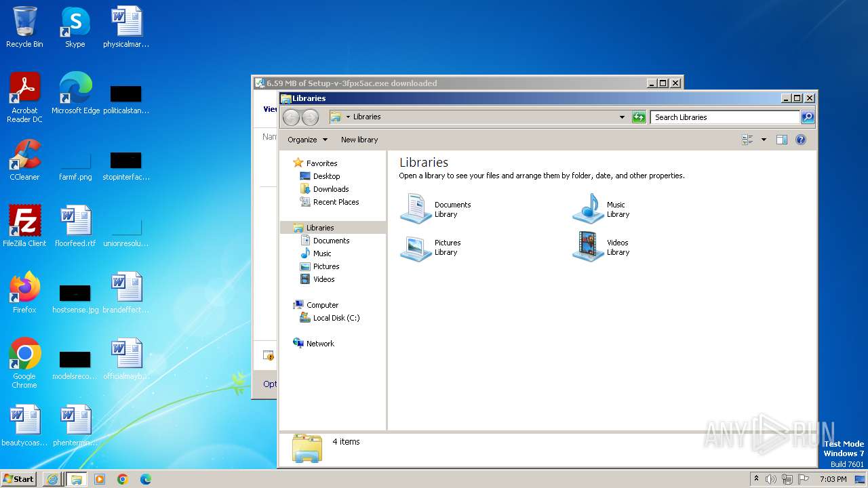The width and height of the screenshot is (868, 488).
Task: Select Favorites in navigation pane
Action: click(x=321, y=163)
